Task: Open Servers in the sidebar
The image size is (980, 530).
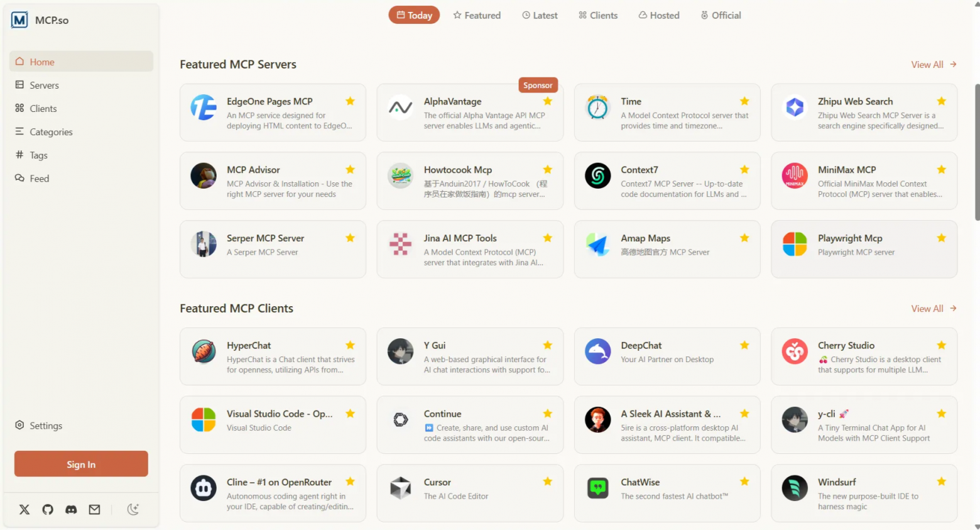Action: [x=81, y=85]
